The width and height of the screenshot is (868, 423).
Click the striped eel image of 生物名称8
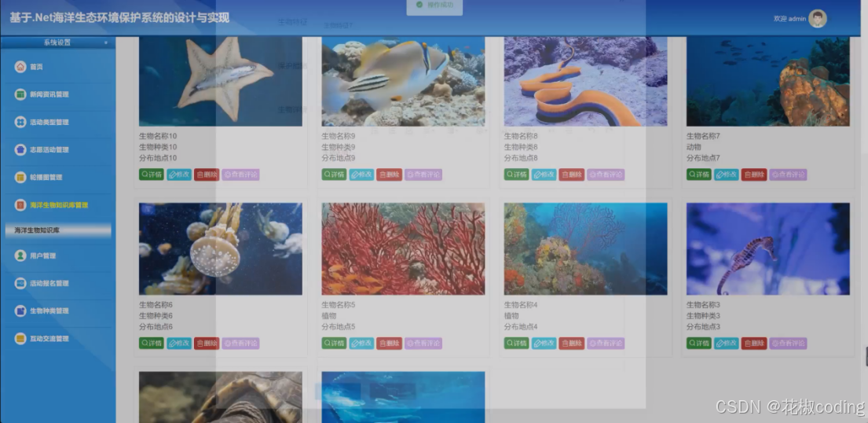click(x=586, y=82)
